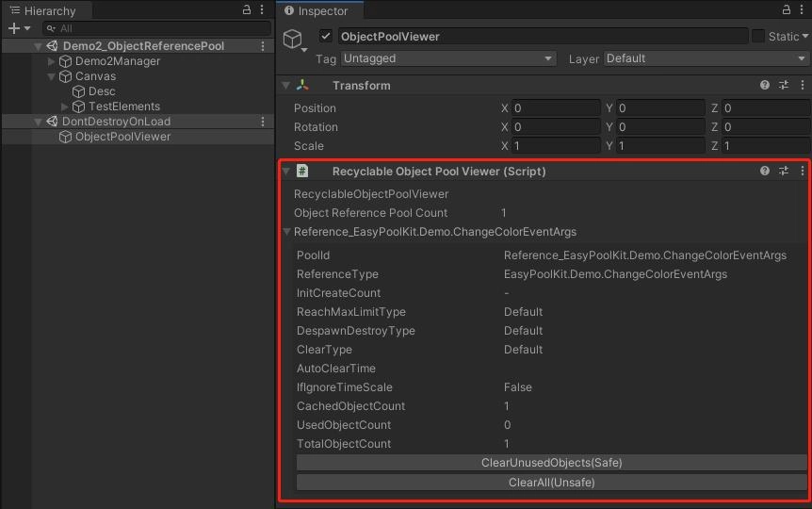Click the ClearAll(Unsafe) button
812x509 pixels.
click(x=551, y=482)
